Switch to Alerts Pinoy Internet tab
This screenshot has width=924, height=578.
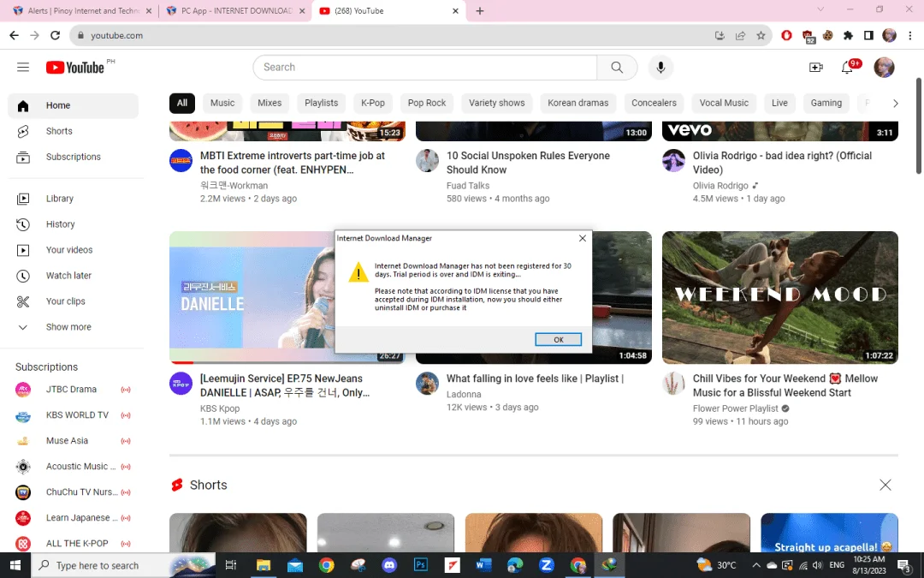coord(82,10)
